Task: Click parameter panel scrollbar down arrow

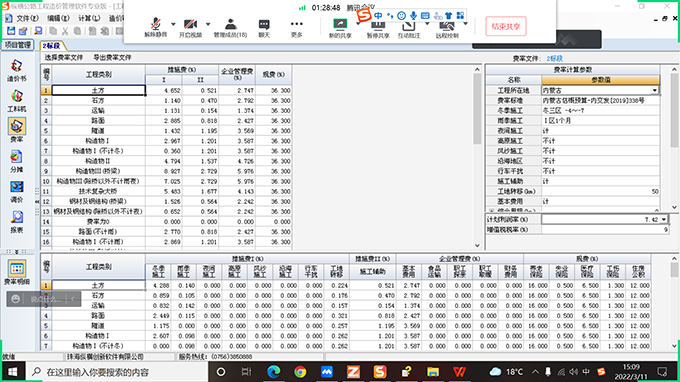Action: [674, 207]
